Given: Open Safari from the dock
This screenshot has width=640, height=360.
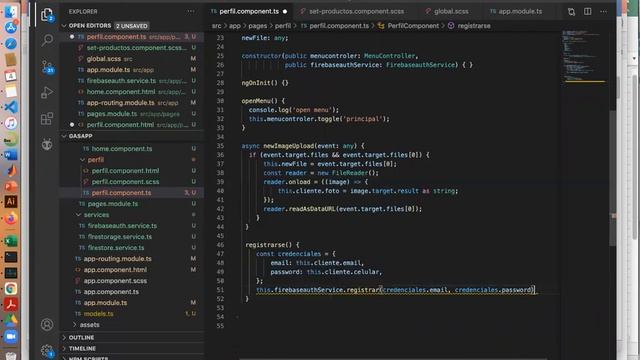Looking at the screenshot, I should coord(11,44).
